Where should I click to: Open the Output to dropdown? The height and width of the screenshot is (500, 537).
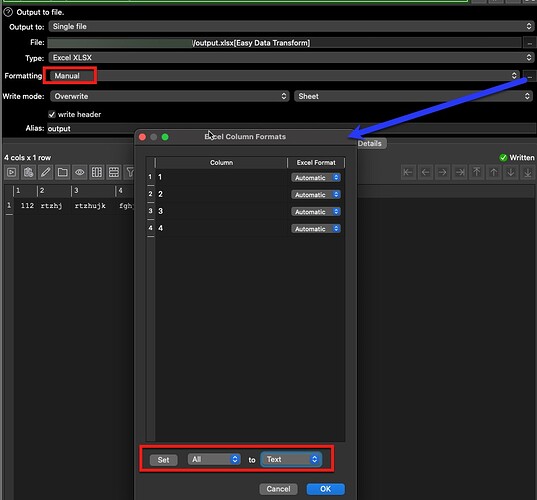pos(291,26)
